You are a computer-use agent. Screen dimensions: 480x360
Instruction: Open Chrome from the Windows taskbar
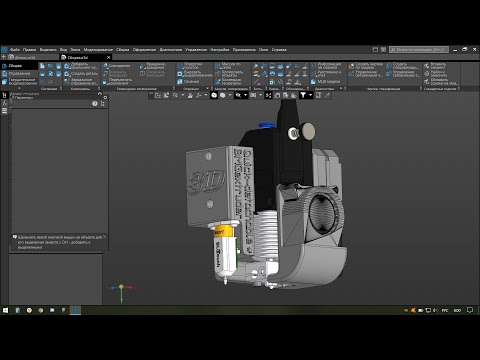(40, 310)
